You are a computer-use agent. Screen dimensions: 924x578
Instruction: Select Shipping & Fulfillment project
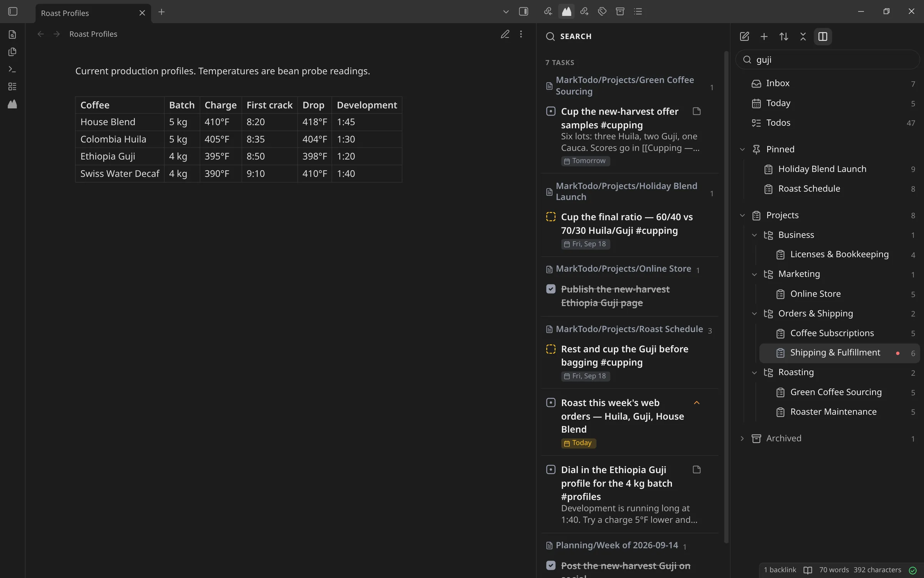point(839,353)
